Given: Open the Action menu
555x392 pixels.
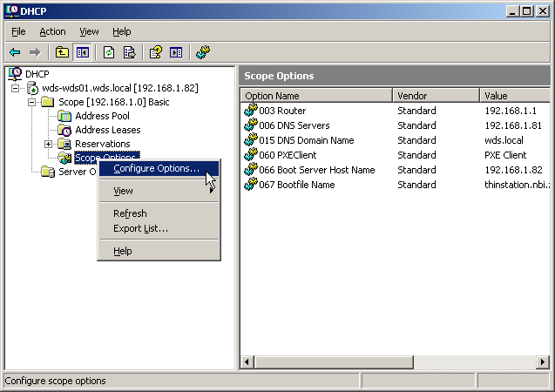Looking at the screenshot, I should click(x=52, y=31).
